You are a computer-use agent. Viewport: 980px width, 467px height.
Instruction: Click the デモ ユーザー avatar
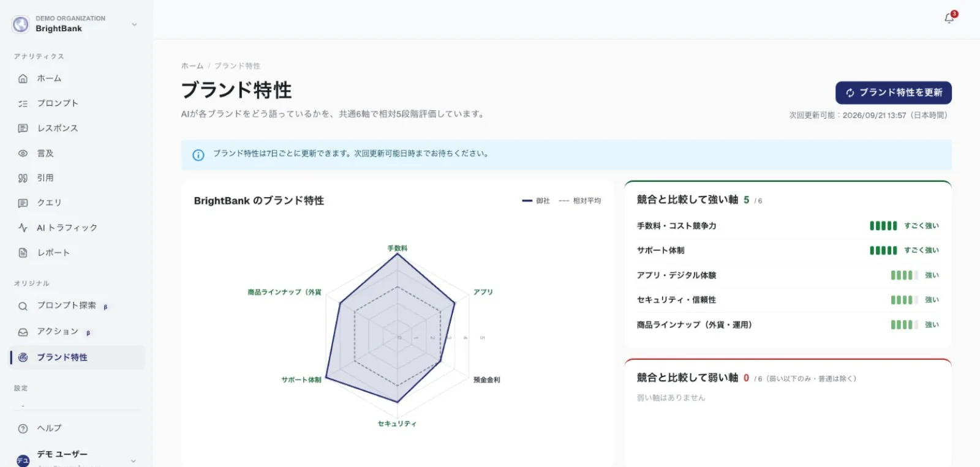point(23,460)
